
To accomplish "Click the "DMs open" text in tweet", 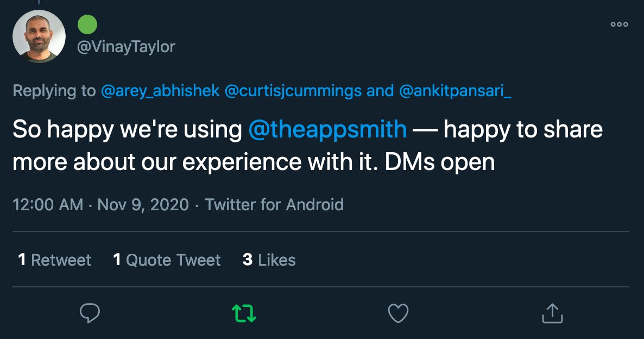I will click(x=440, y=162).
